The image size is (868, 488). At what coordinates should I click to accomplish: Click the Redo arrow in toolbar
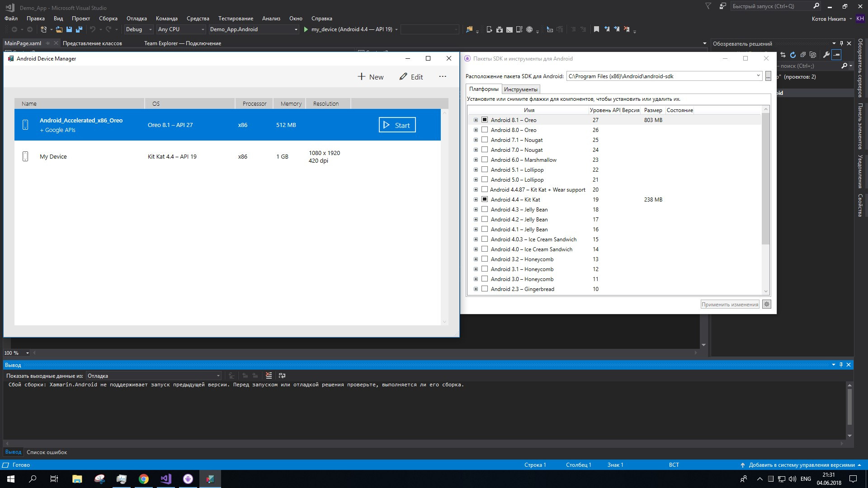click(108, 29)
